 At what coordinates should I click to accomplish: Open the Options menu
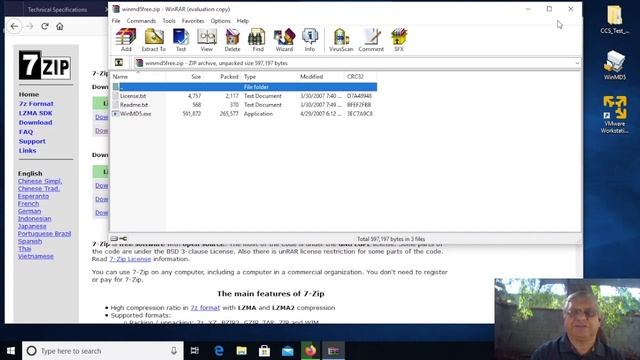pos(220,21)
